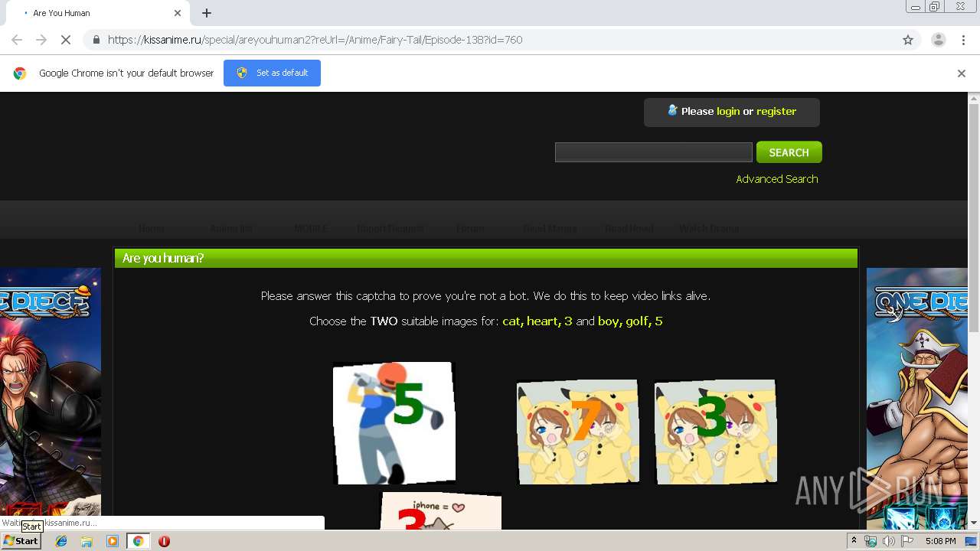Click the Anime list menu item
This screenshot has height=551, width=980.
point(231,228)
